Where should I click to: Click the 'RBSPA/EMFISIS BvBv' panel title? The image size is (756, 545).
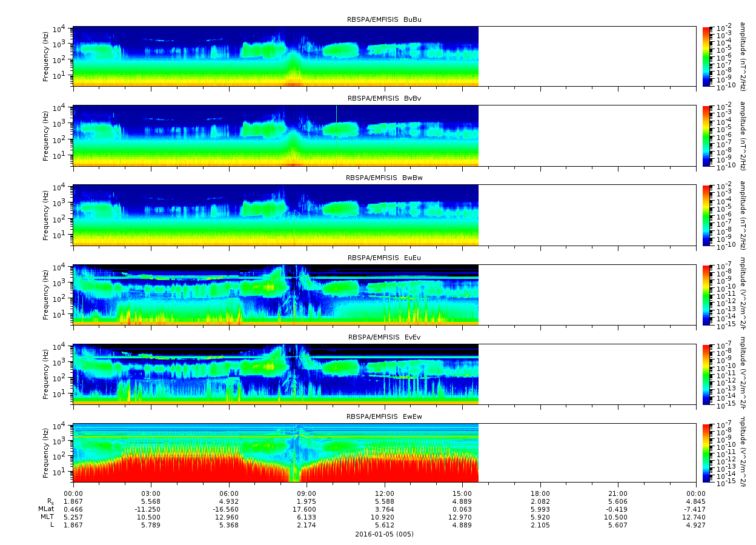pos(384,99)
